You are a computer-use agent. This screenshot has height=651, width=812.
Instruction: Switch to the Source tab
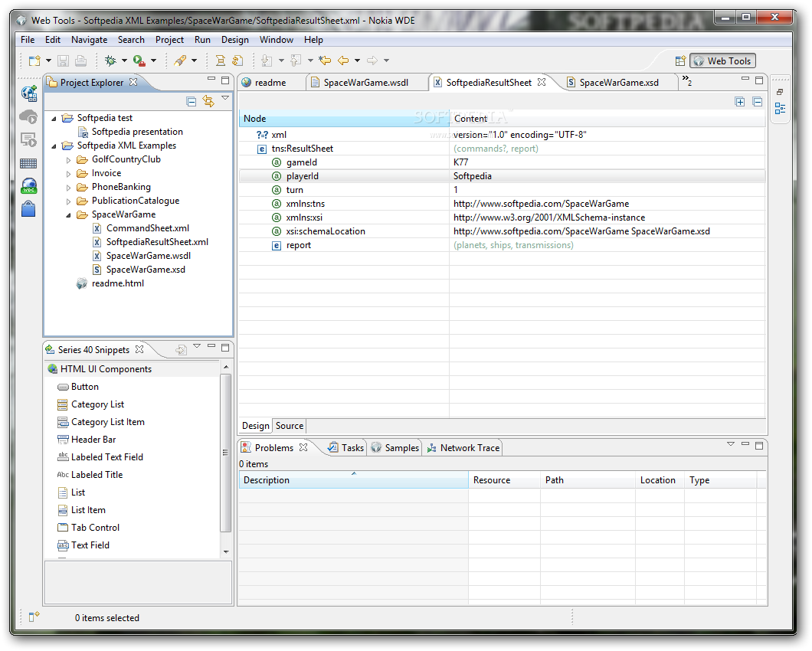click(x=290, y=426)
